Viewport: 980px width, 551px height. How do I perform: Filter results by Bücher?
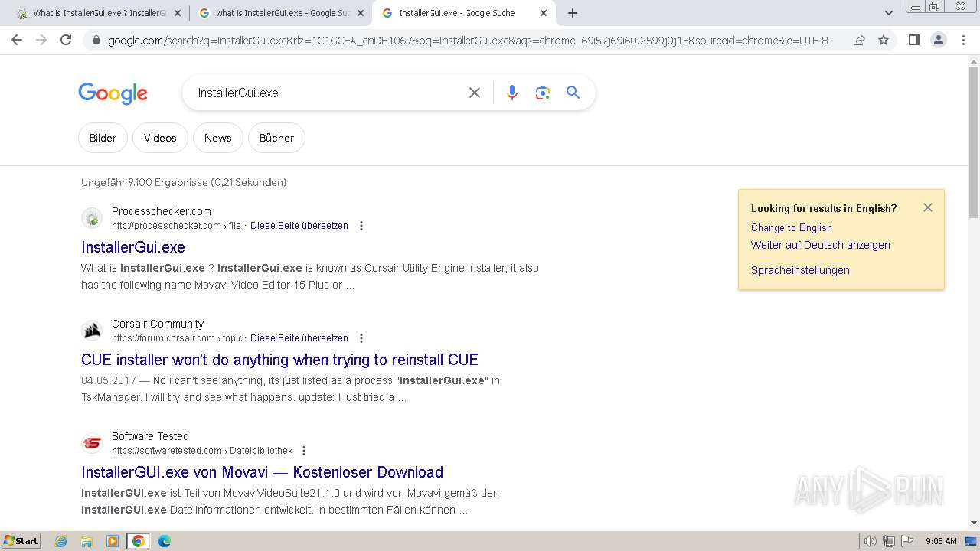[276, 138]
